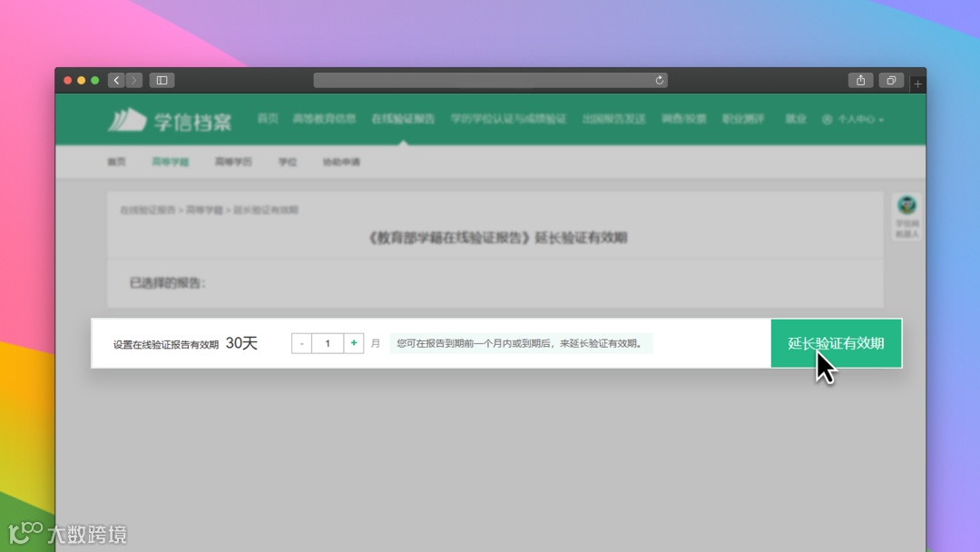Open a new tab with the plus icon
Viewport: 980px width, 552px height.
point(917,84)
